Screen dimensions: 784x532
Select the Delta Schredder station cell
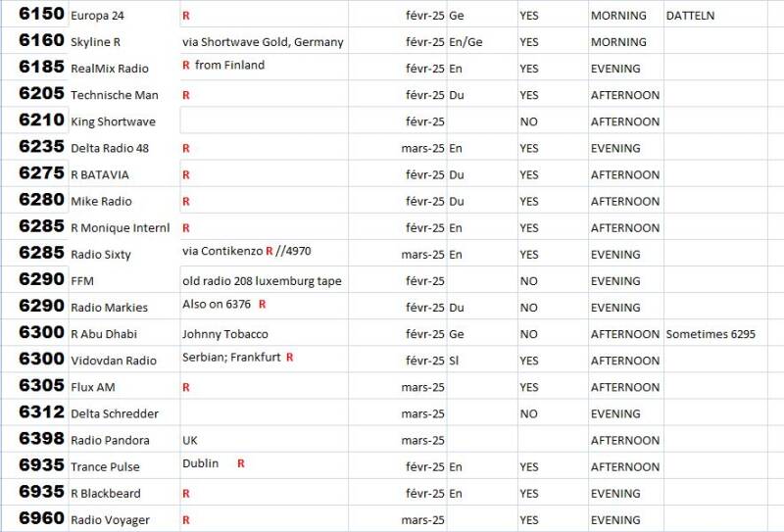click(x=114, y=413)
